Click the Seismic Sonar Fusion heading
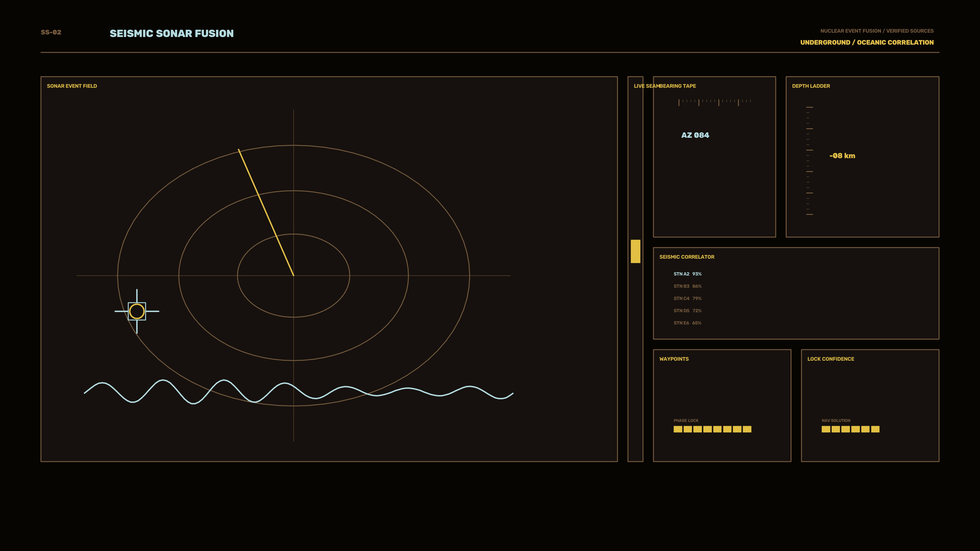This screenshot has height=551, width=980. pyautogui.click(x=171, y=33)
